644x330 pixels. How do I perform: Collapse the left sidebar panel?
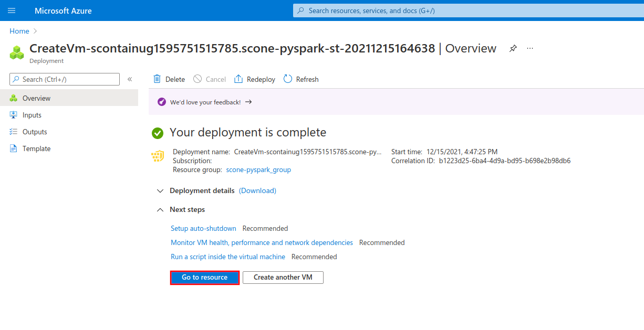click(x=130, y=79)
